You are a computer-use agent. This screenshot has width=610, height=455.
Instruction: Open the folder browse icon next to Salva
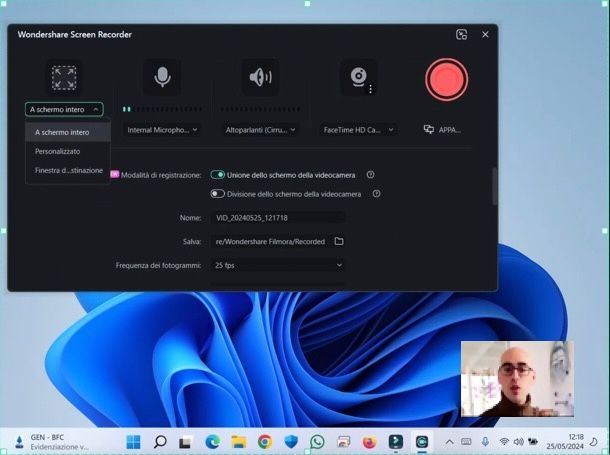(339, 242)
